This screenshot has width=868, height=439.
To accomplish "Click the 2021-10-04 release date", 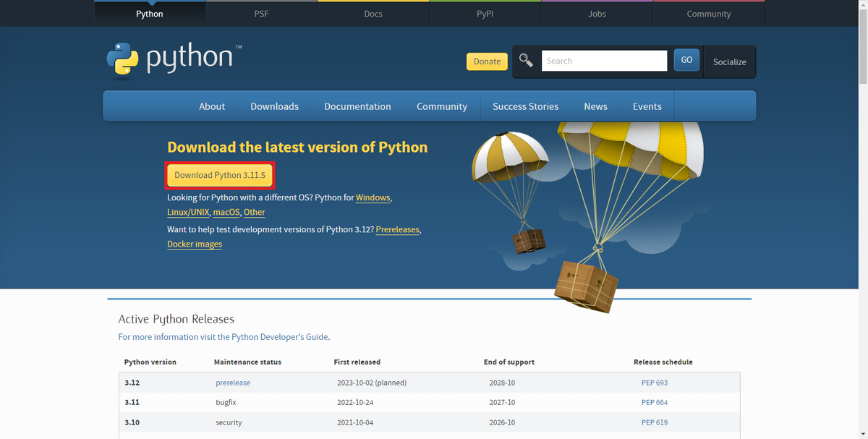I will coord(356,422).
